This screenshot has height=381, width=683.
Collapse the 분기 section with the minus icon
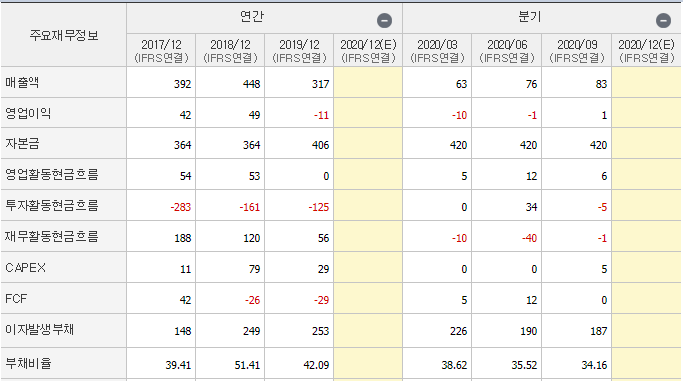coord(663,20)
